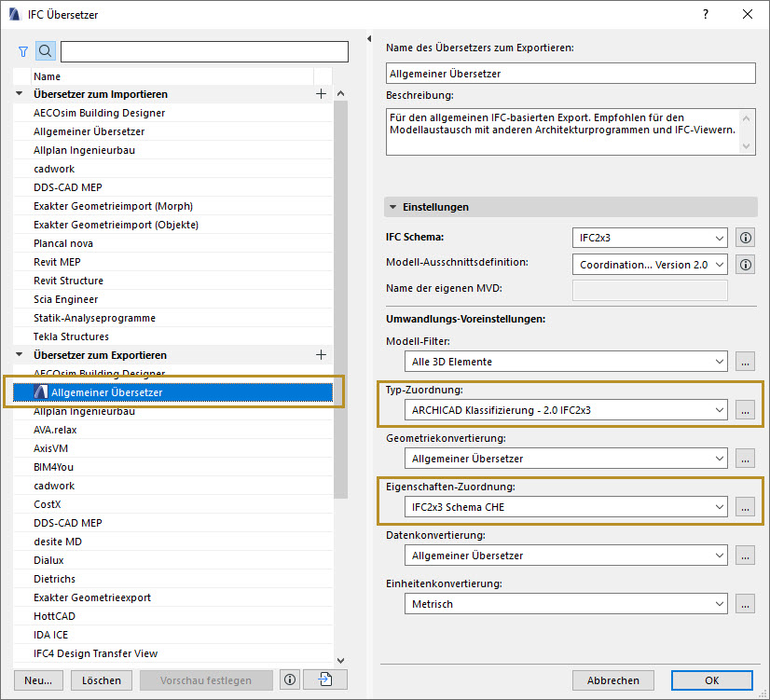Screen dimensions: 770x700
Task: Collapse the Übersetzer zum Importieren group
Action: click(x=20, y=93)
